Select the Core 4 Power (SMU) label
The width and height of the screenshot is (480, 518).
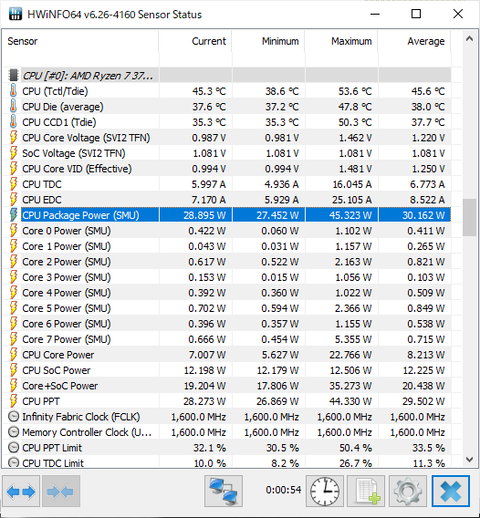click(x=66, y=293)
